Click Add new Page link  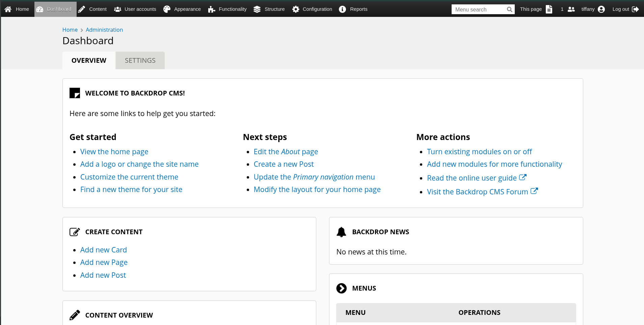click(x=104, y=263)
